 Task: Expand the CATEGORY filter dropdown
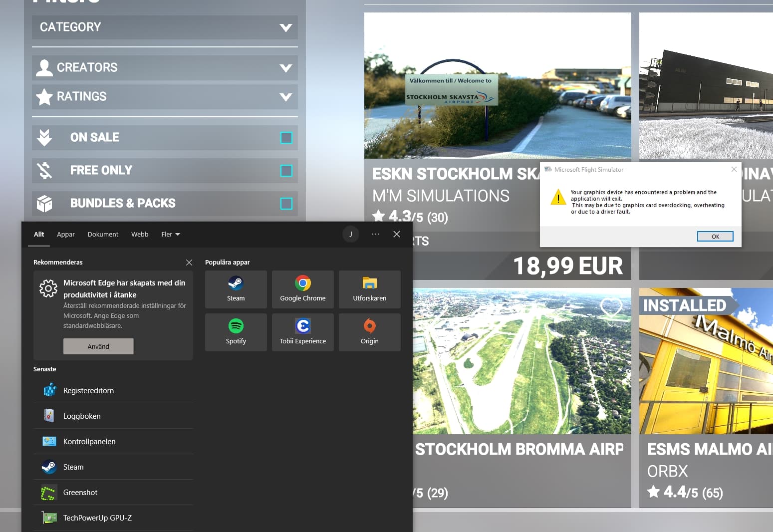(x=165, y=27)
